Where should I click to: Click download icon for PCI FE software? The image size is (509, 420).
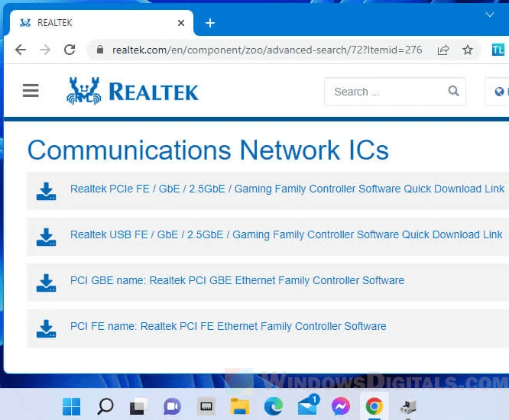47,328
